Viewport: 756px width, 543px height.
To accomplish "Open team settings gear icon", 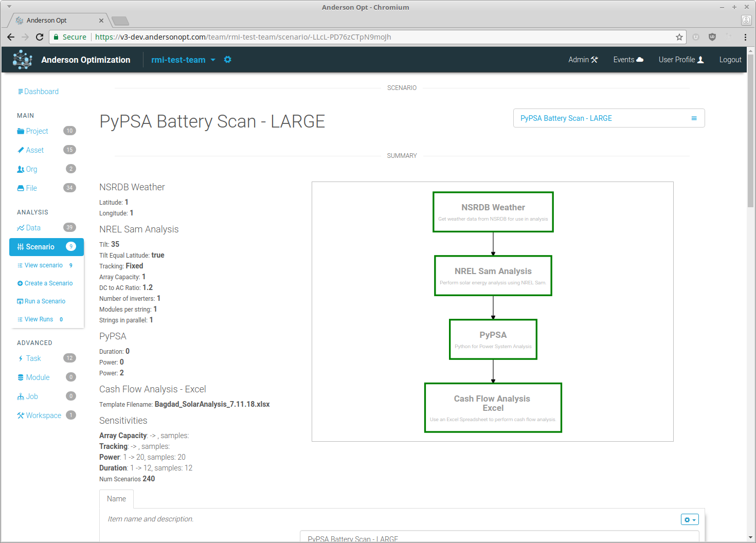I will point(228,60).
